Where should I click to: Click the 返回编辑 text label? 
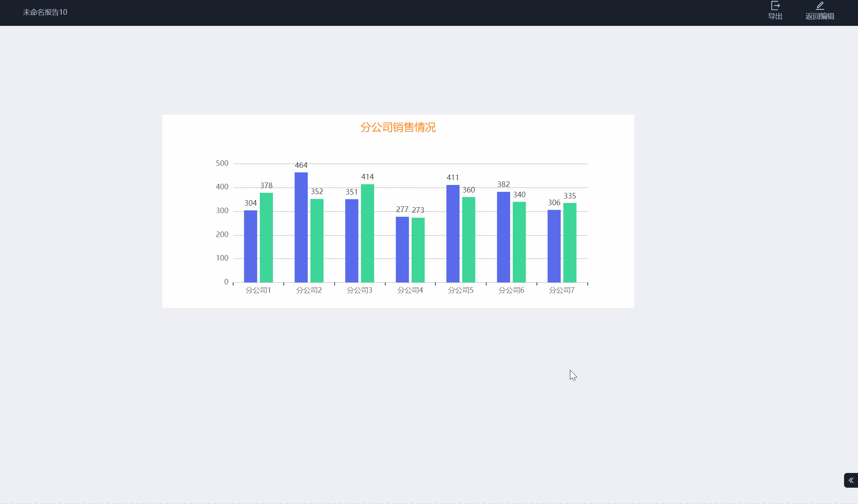click(x=820, y=16)
